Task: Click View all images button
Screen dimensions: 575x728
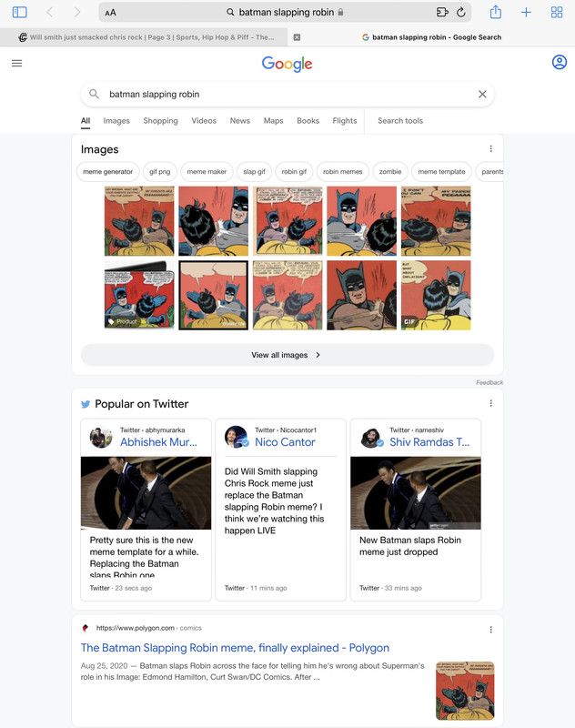Action: click(287, 355)
